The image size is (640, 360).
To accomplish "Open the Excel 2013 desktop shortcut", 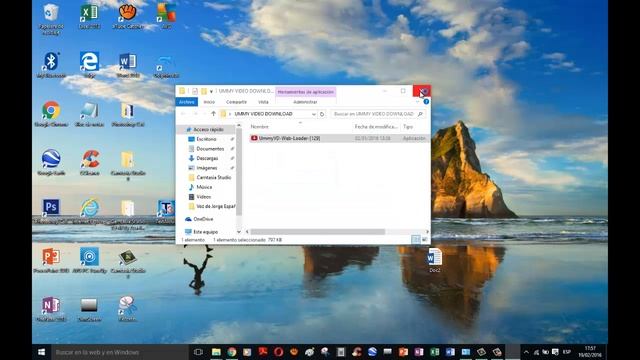I will pos(89,16).
